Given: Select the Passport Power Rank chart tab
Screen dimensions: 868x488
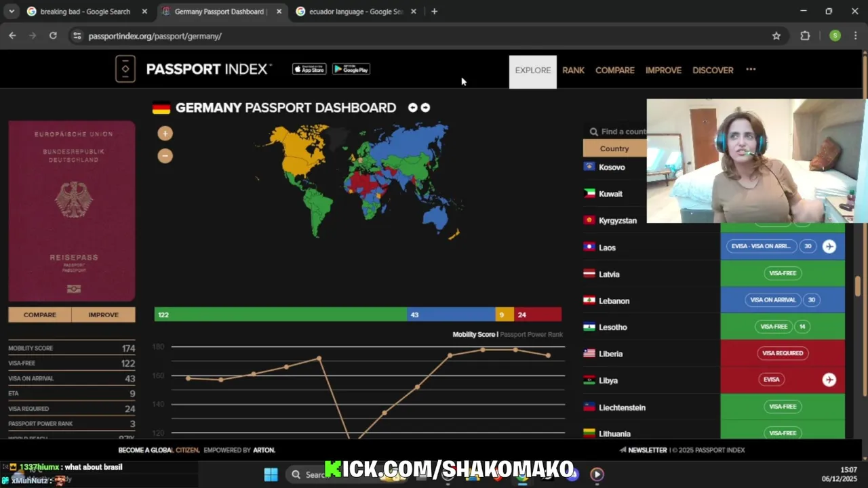Looking at the screenshot, I should point(532,334).
